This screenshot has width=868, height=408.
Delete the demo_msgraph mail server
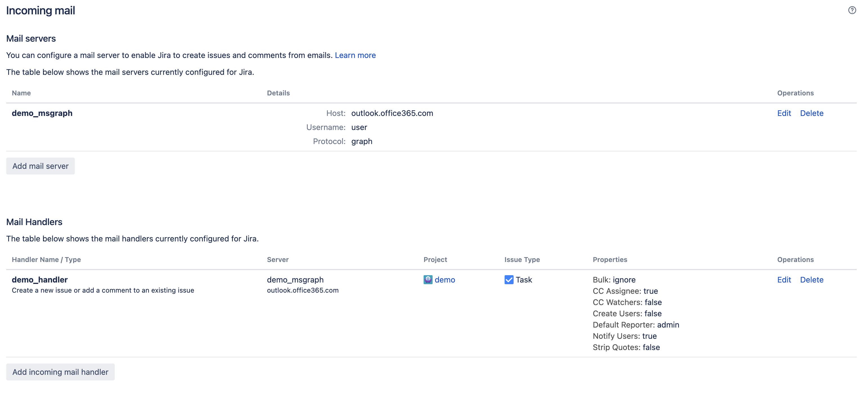point(811,113)
